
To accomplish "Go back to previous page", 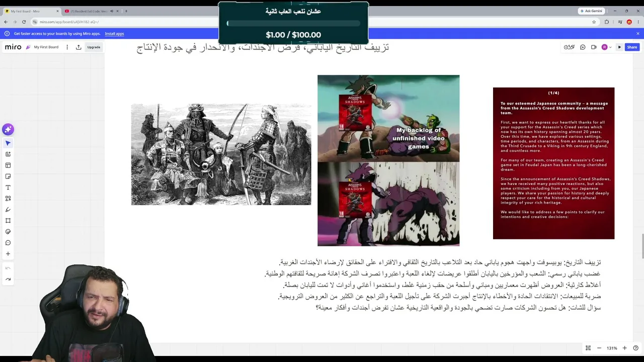I will tap(6, 22).
